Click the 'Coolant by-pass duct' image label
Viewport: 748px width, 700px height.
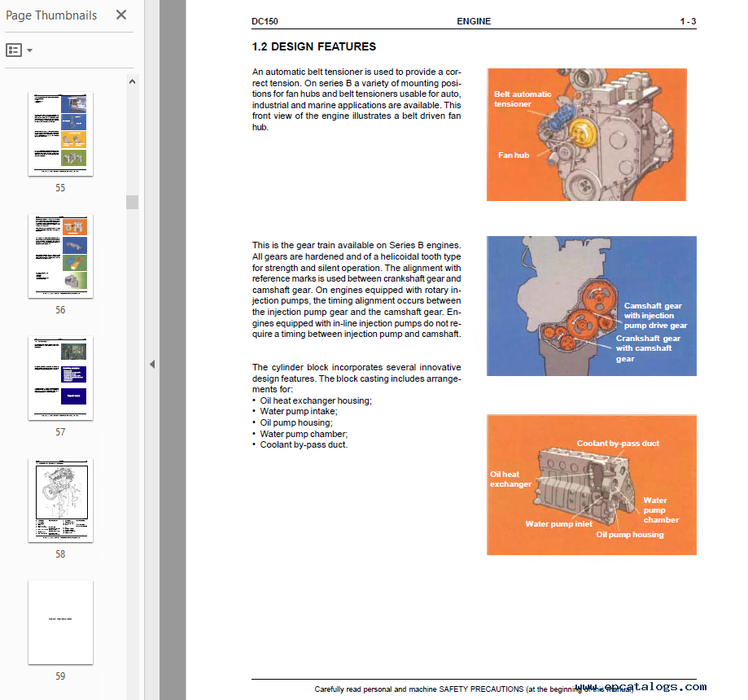pos(618,444)
